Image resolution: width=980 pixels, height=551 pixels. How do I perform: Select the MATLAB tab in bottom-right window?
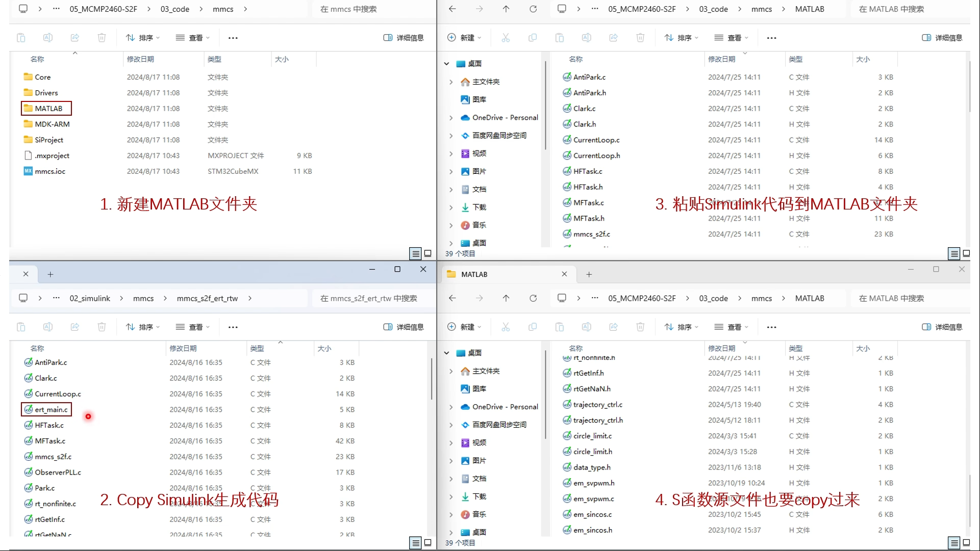(x=474, y=274)
